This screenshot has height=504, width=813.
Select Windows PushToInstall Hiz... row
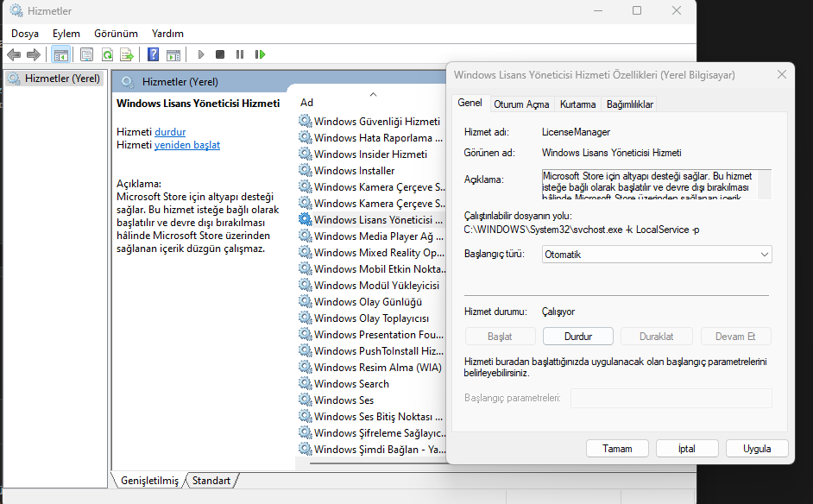tap(372, 350)
